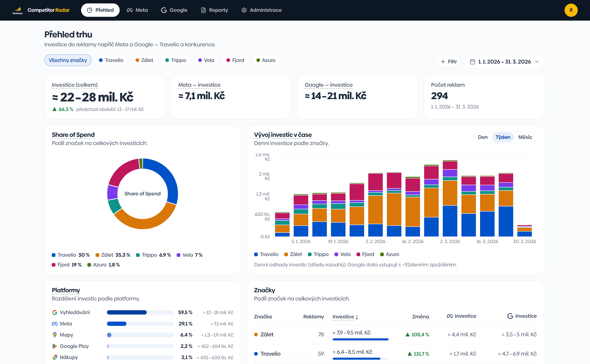This screenshot has height=364, width=590.
Task: Click the Vývoj investic v čase heading
Action: pos(283,135)
